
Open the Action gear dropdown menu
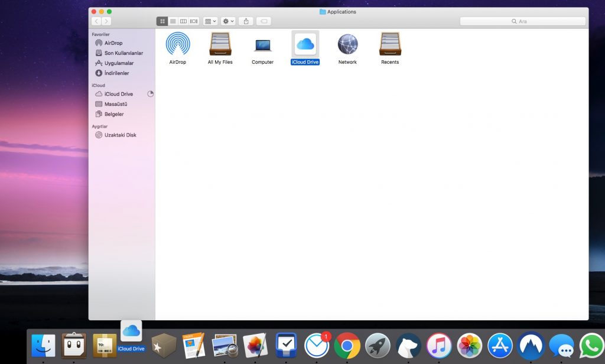228,21
